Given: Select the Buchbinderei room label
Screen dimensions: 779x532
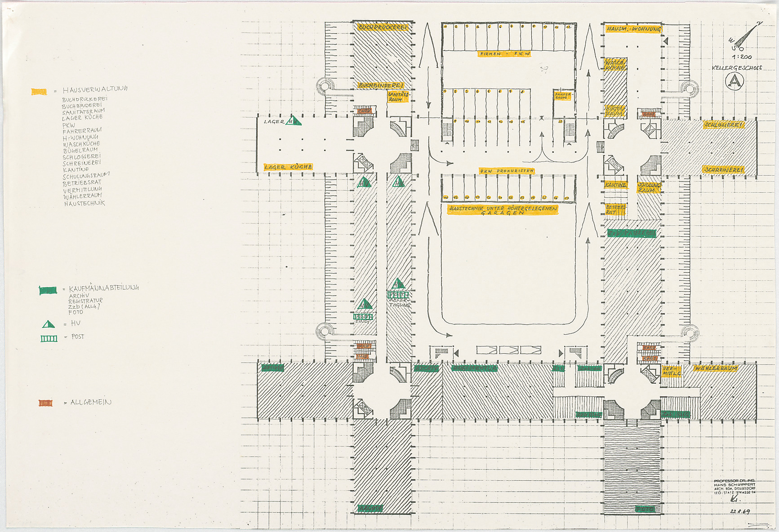Looking at the screenshot, I should (381, 85).
